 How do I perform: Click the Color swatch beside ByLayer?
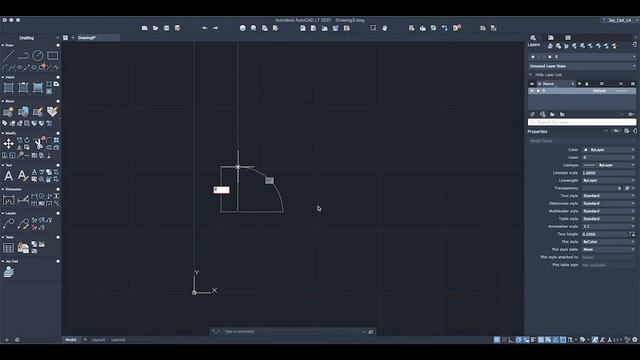point(586,150)
